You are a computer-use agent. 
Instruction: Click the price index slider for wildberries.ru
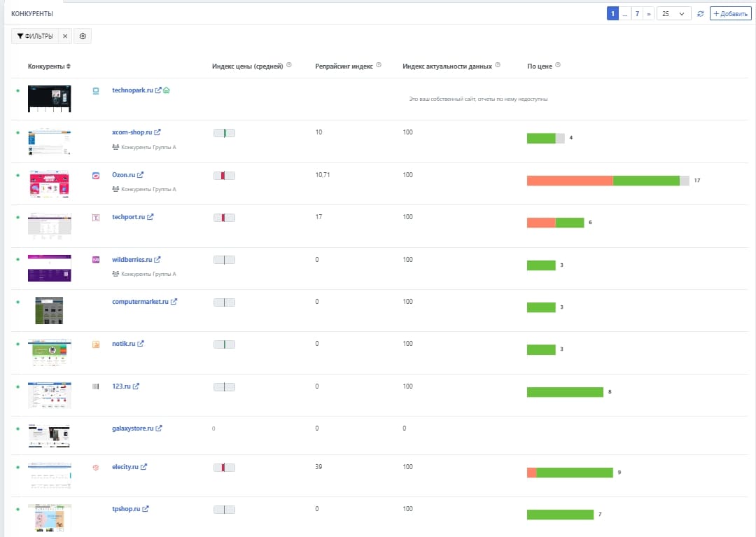pos(224,260)
